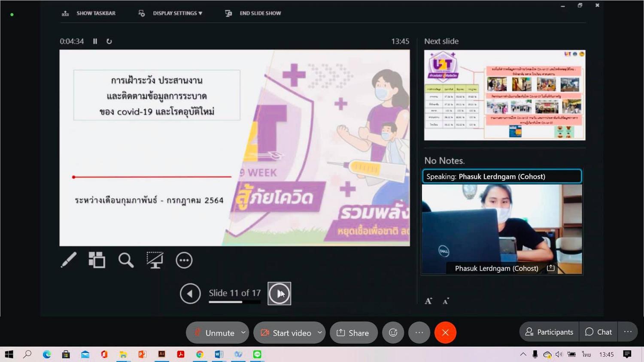Open Microsoft Word from the taskbar
The height and width of the screenshot is (362, 644).
tap(219, 354)
